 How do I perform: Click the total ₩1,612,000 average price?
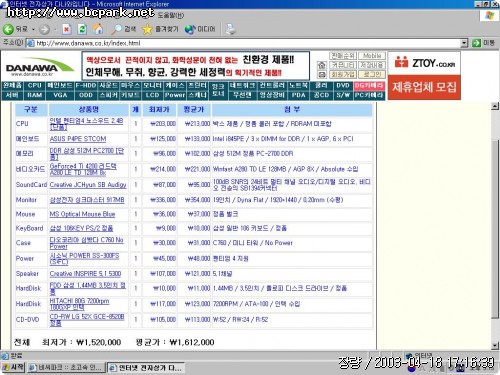pyautogui.click(x=192, y=342)
